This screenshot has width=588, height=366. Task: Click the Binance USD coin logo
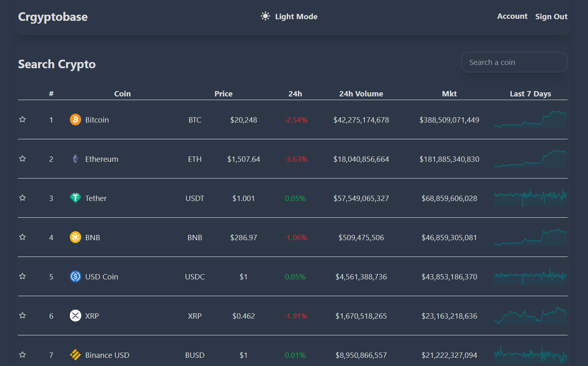click(75, 355)
